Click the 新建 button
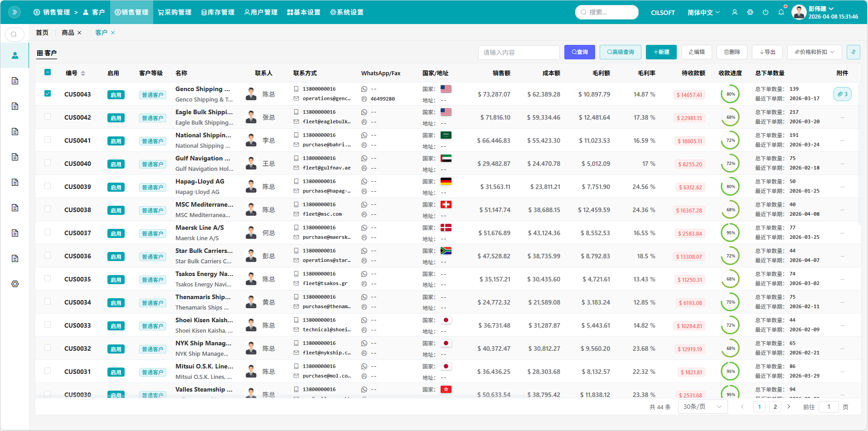Viewport: 868px width, 431px height. pos(661,52)
